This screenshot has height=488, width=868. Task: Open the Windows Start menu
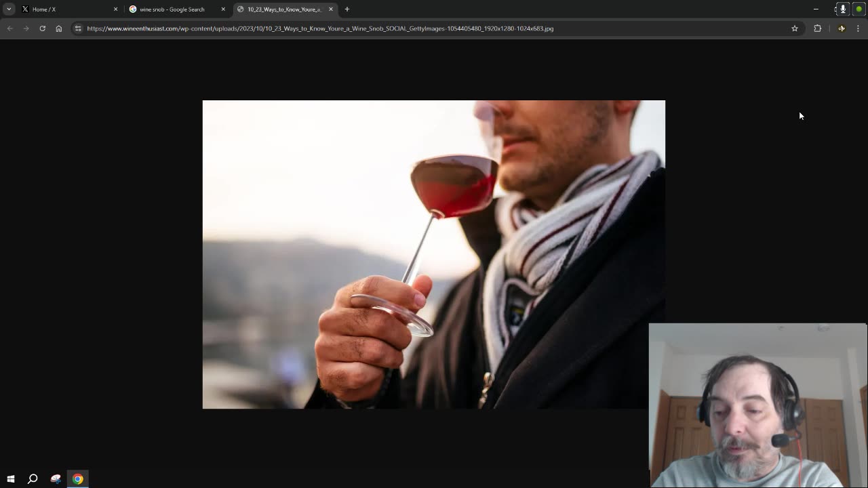[10, 479]
